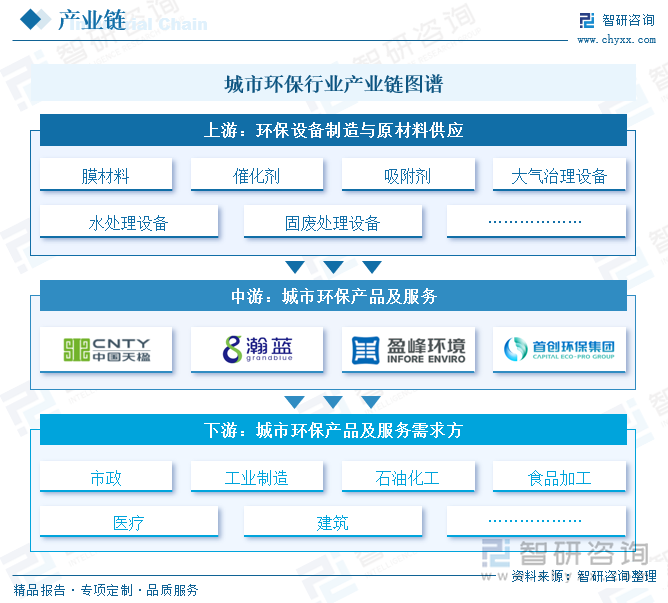This screenshot has width=668, height=603.
Task: Click the 吸附剂 box
Action: pyautogui.click(x=408, y=175)
